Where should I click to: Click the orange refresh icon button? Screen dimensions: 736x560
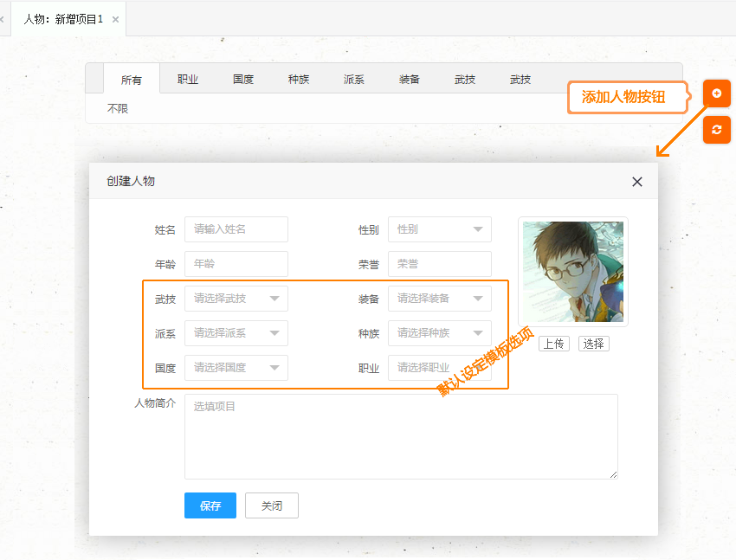(716, 130)
